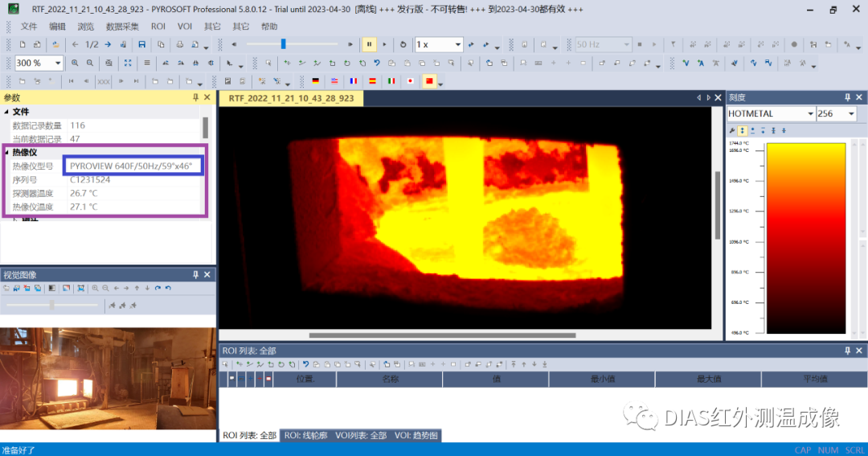Image resolution: width=868 pixels, height=456 pixels.
Task: Click the blue undo arrow in the ROI toolbar
Action: tap(377, 64)
